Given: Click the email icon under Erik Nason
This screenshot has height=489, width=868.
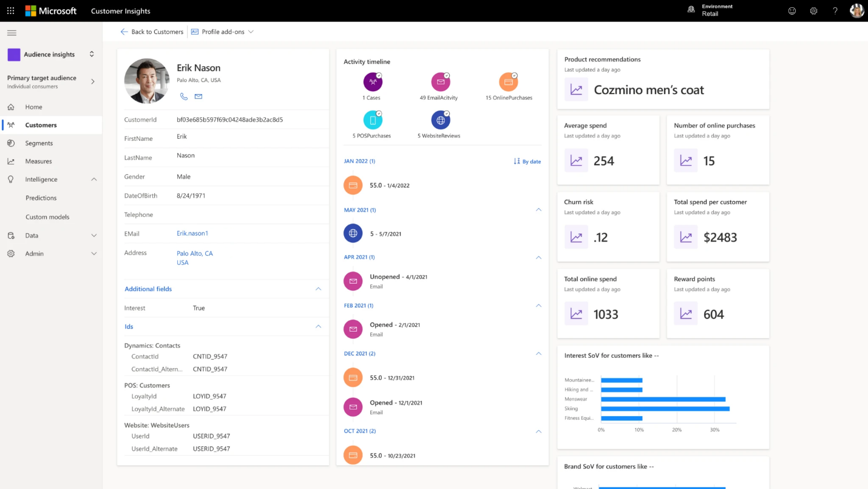Looking at the screenshot, I should click(198, 96).
